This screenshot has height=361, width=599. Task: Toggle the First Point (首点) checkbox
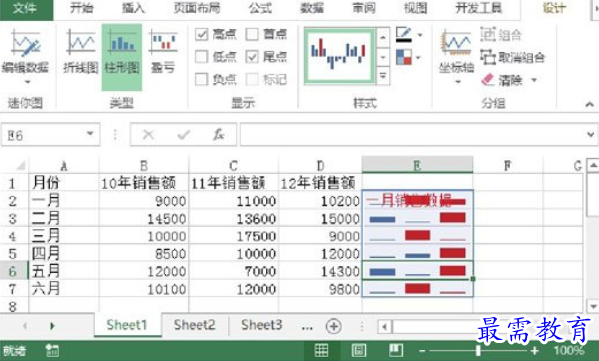click(x=252, y=34)
